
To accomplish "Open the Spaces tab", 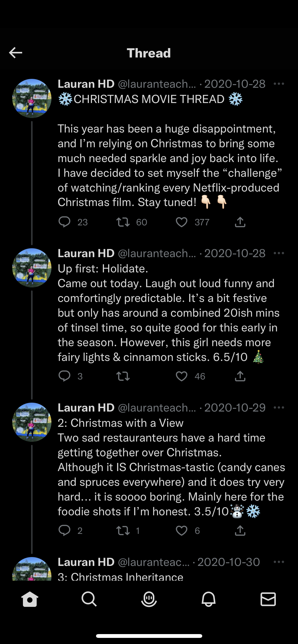I will 149,599.
